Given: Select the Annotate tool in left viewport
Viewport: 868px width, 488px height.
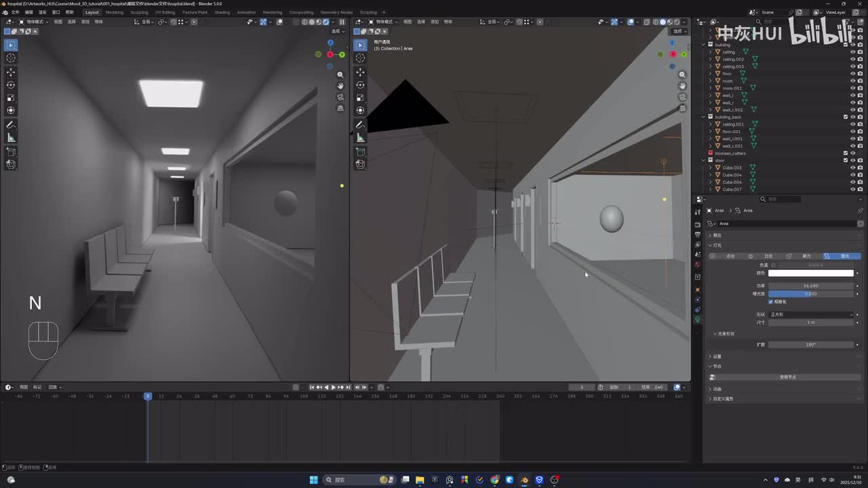Looking at the screenshot, I should click(11, 125).
